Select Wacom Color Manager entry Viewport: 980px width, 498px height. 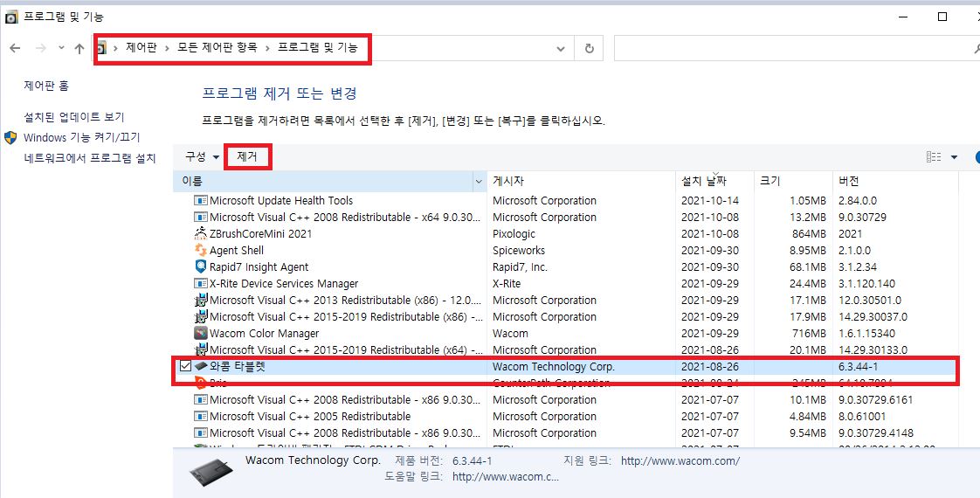pos(264,333)
